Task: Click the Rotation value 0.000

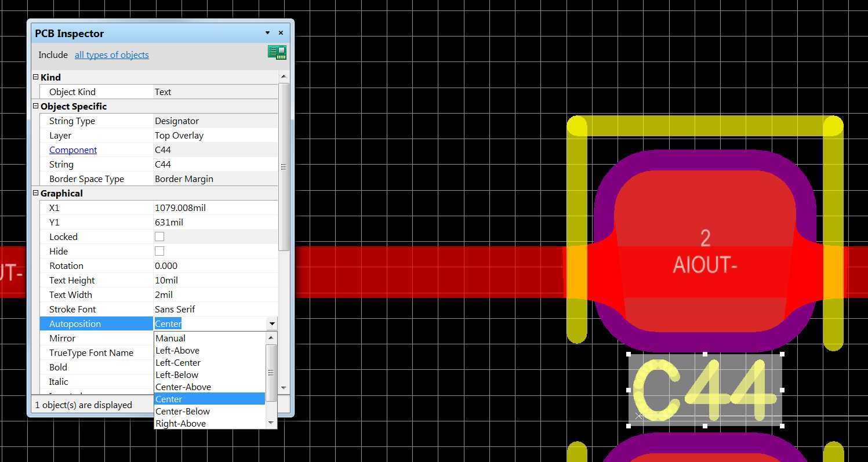Action: tap(166, 265)
